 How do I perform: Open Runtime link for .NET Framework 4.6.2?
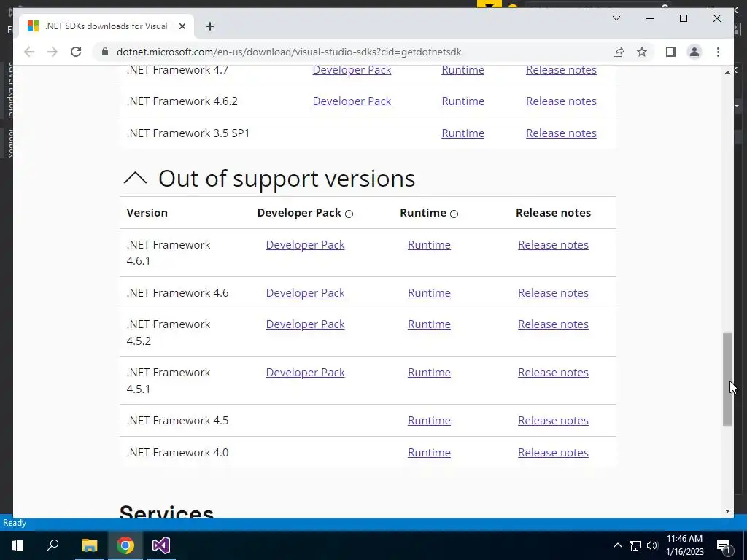462,101
